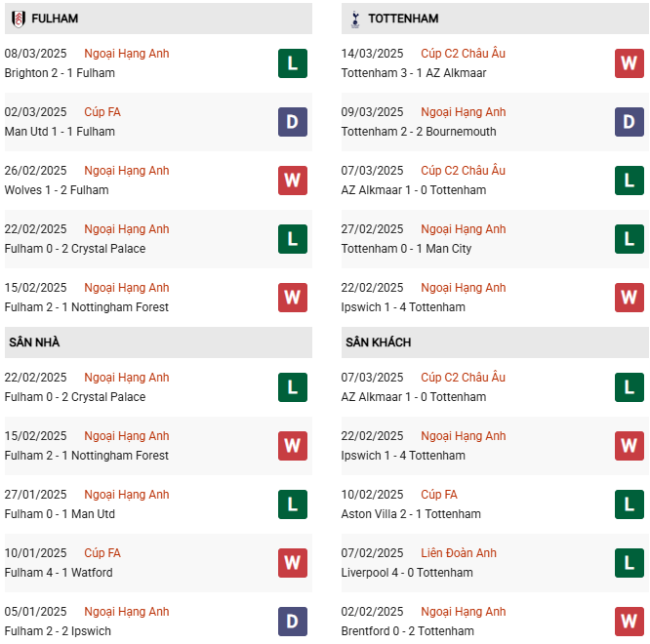Open the Sân Khách section header
Image resolution: width=650 pixels, height=644 pixels.
tap(378, 342)
